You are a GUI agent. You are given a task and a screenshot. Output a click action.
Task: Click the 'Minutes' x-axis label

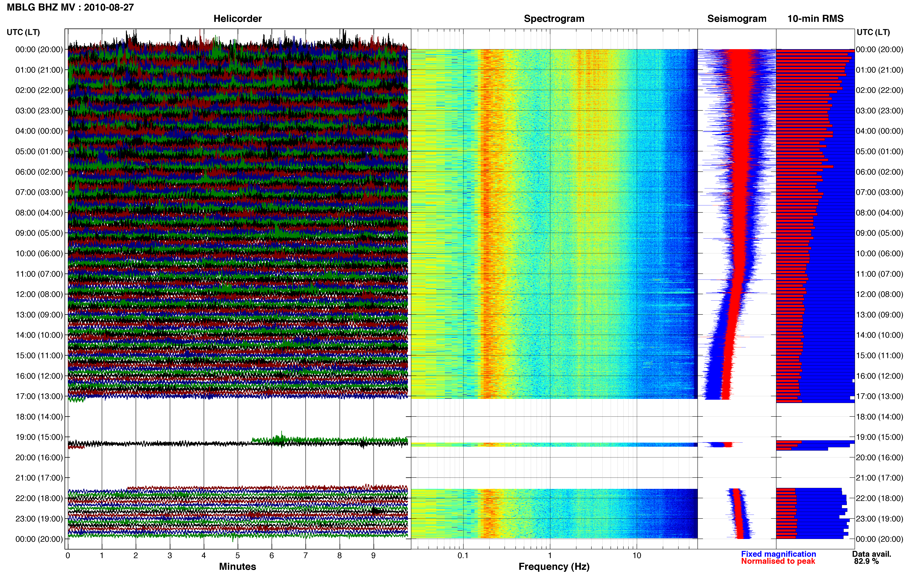[238, 566]
